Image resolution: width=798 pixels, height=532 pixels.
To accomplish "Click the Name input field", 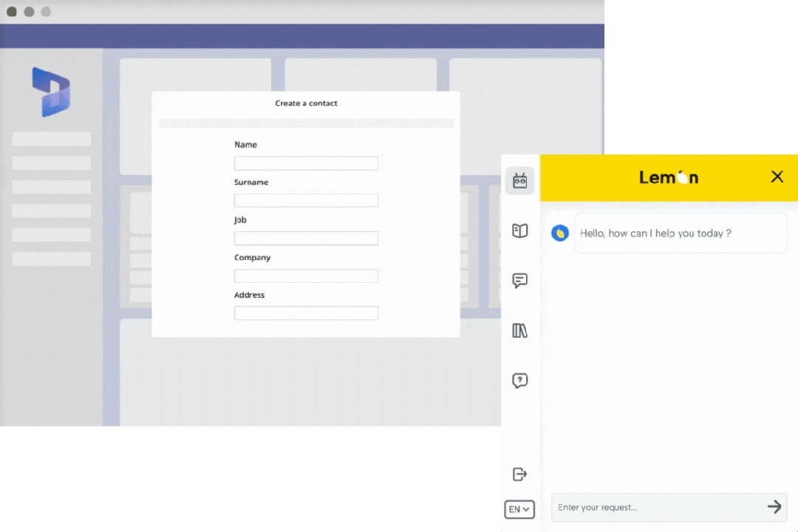I will [306, 163].
